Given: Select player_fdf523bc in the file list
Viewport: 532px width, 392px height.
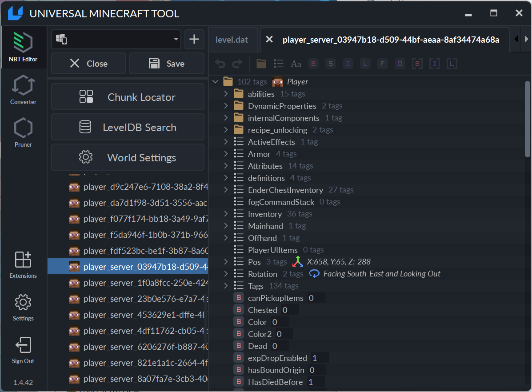Looking at the screenshot, I should coord(128,251).
